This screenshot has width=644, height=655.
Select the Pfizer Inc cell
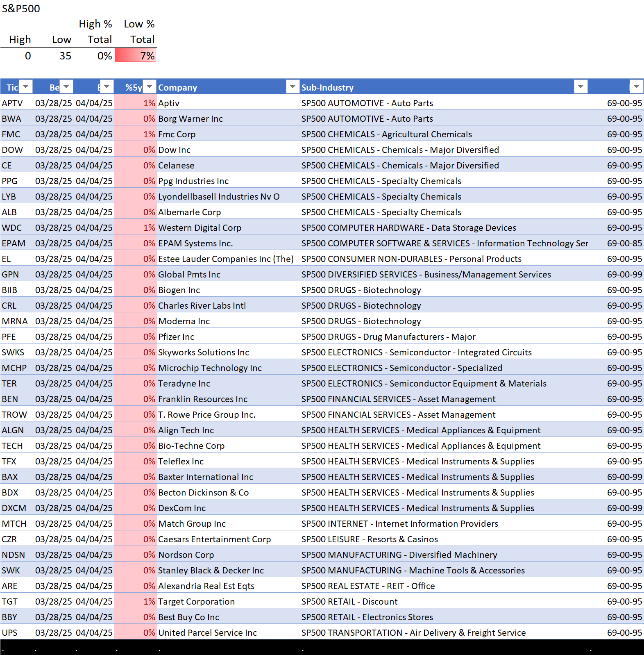pyautogui.click(x=228, y=337)
